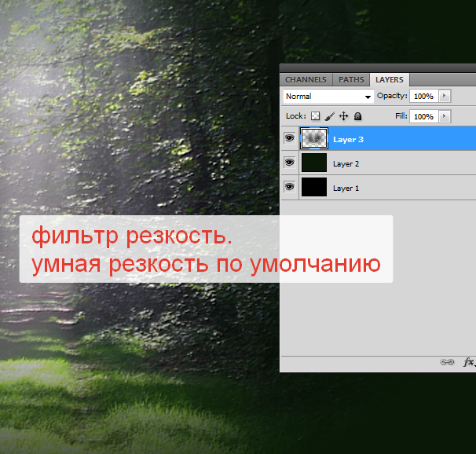Hide Layer 1 visibility eye
Screen dimensions: 476x454
pyautogui.click(x=289, y=187)
